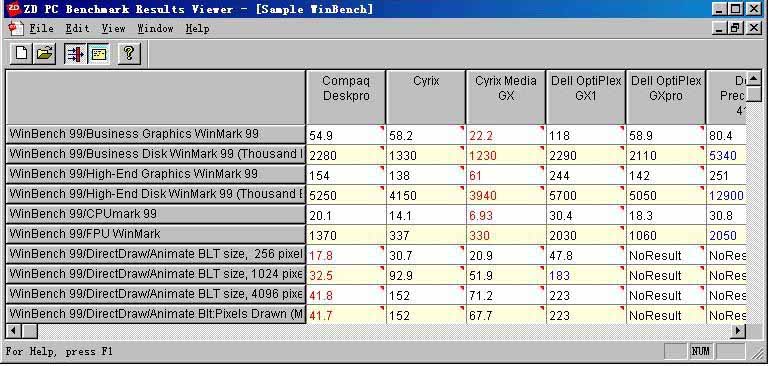Select the 118 cell under Dell OptiPlex GX1
This screenshot has width=768, height=366.
585,135
